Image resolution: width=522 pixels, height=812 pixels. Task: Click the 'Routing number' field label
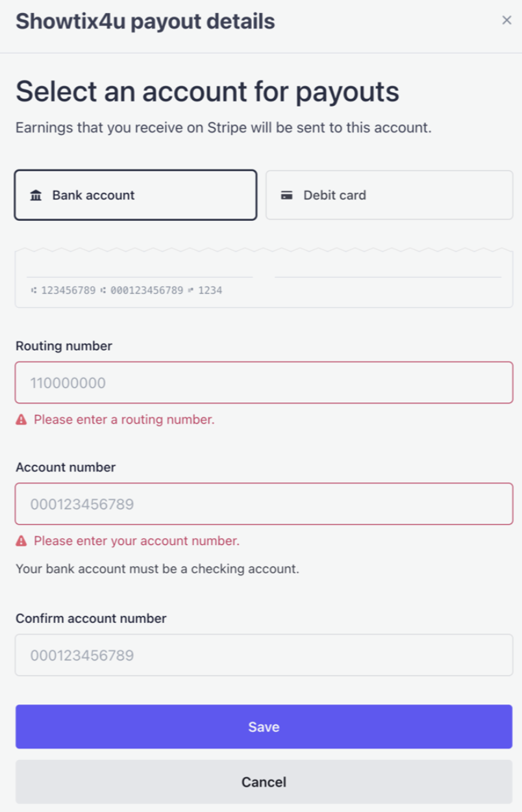[x=64, y=346]
